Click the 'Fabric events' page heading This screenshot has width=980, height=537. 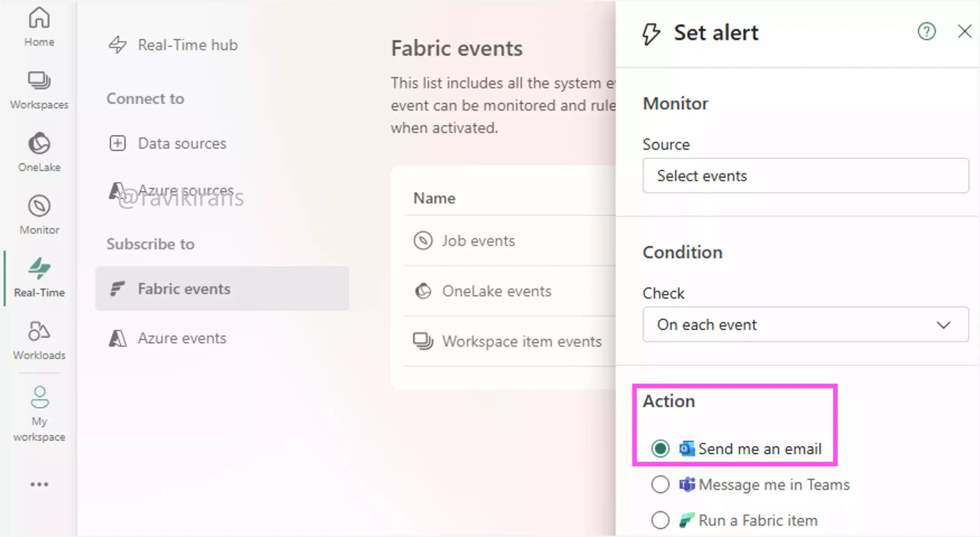pyautogui.click(x=457, y=49)
